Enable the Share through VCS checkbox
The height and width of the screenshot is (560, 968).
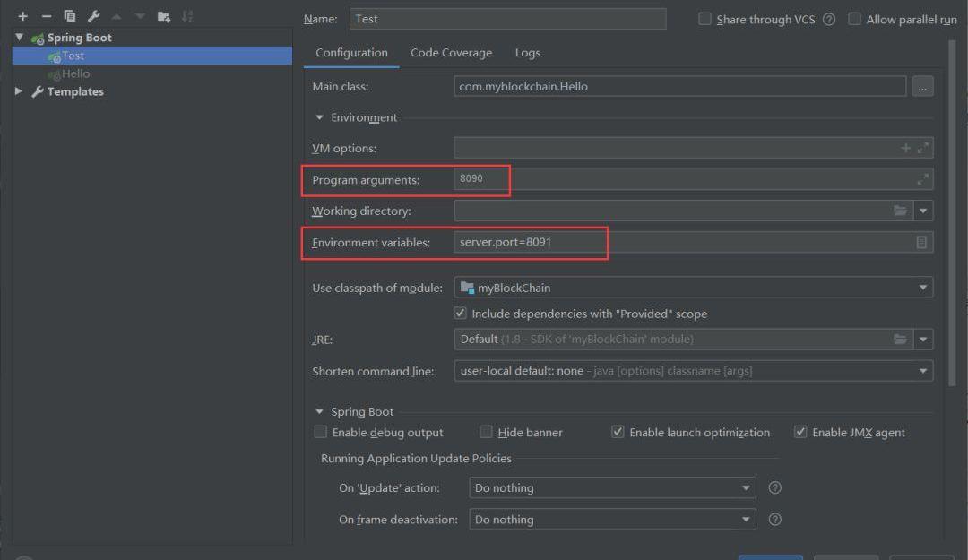tap(704, 19)
